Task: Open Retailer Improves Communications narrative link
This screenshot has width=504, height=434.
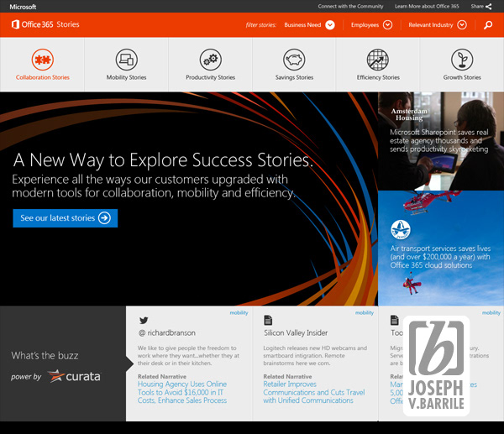Action: coord(313,392)
